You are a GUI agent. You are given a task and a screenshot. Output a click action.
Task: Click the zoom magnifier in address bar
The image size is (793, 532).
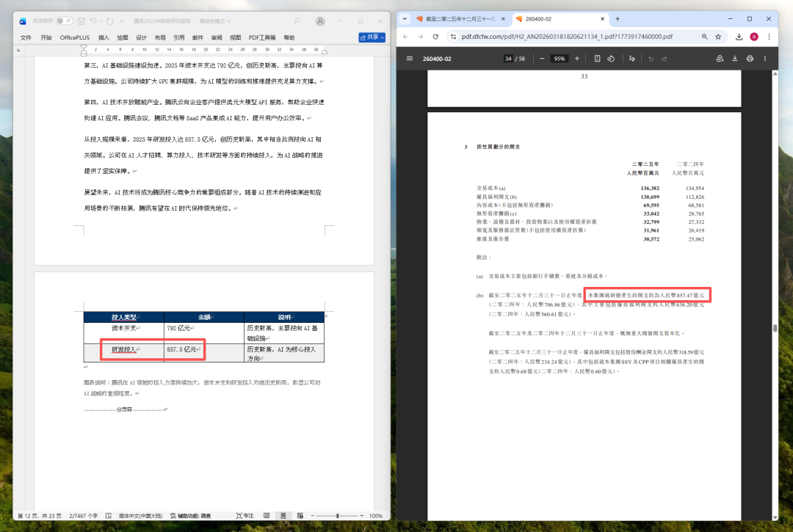tap(704, 37)
